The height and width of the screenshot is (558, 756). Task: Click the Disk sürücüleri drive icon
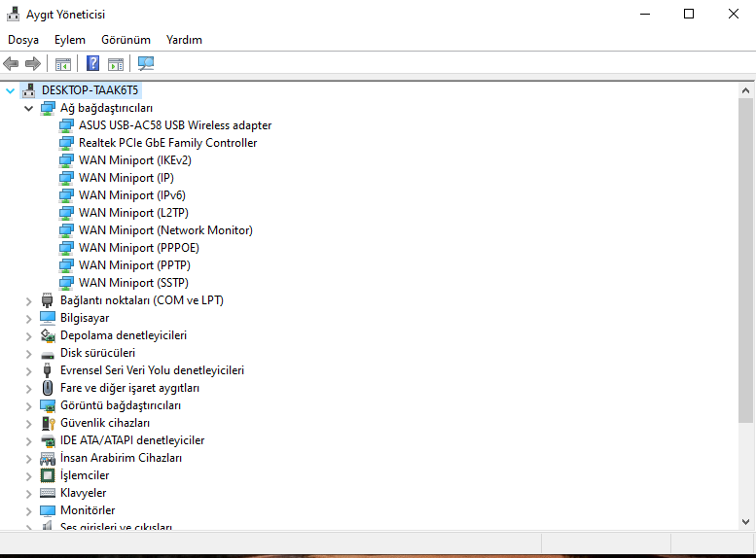[48, 355]
